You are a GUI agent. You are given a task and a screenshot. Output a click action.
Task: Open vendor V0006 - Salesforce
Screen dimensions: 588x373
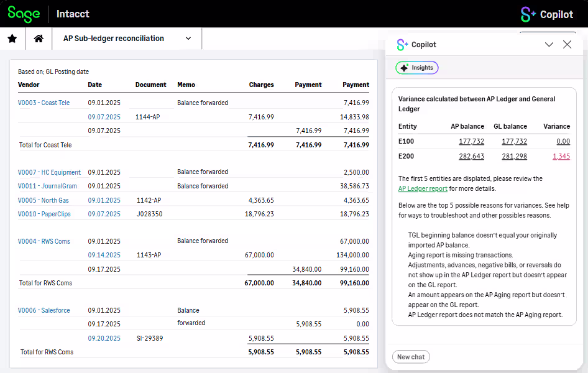pyautogui.click(x=44, y=310)
